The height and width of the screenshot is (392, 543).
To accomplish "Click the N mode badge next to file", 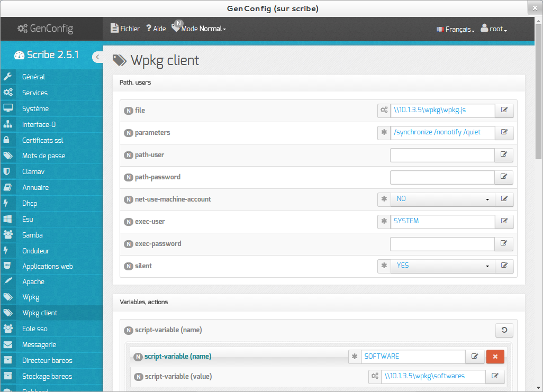I will point(129,111).
